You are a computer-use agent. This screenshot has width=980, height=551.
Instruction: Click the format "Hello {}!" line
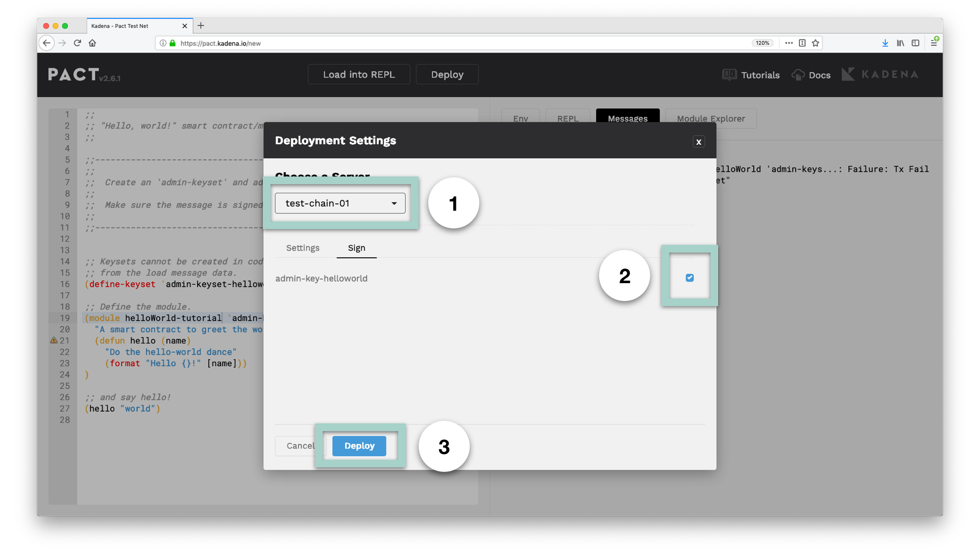coord(176,363)
